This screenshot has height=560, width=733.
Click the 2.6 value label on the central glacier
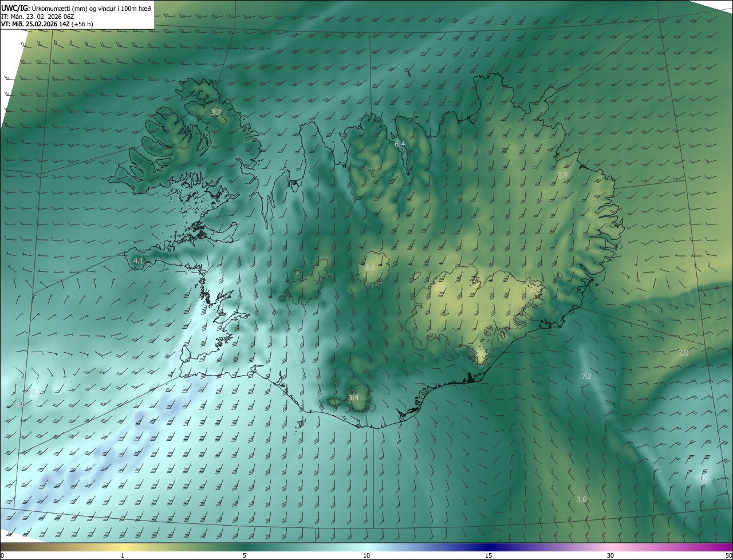click(370, 267)
